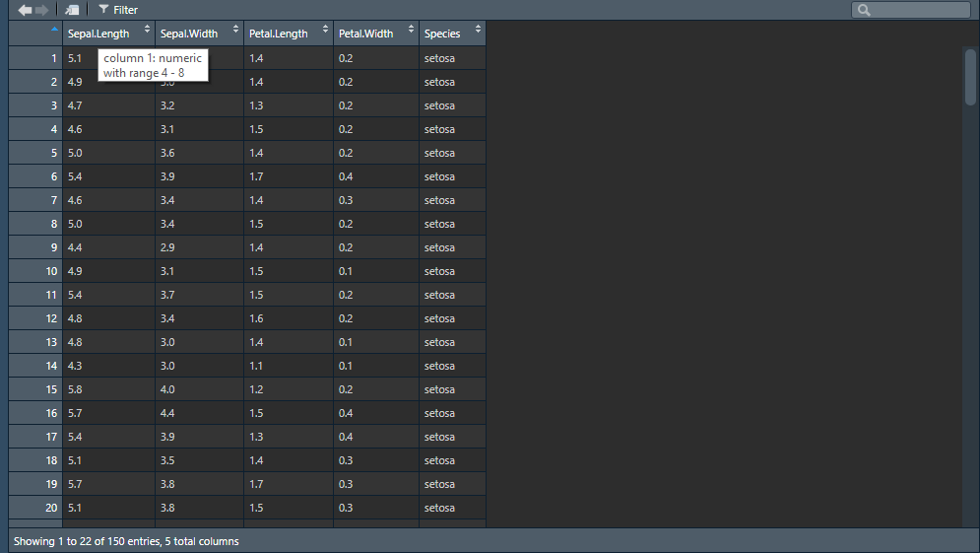The image size is (980, 553).
Task: Click the show in new window icon
Action: click(73, 10)
